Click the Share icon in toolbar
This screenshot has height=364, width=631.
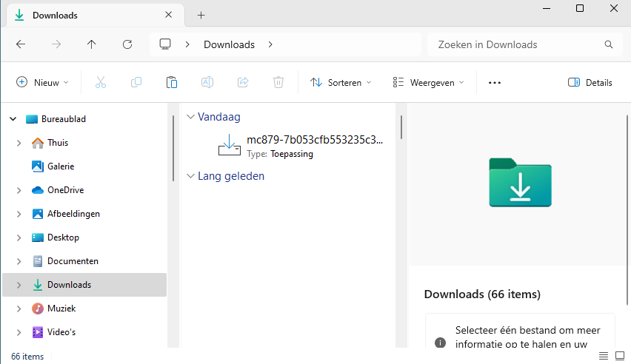point(243,83)
